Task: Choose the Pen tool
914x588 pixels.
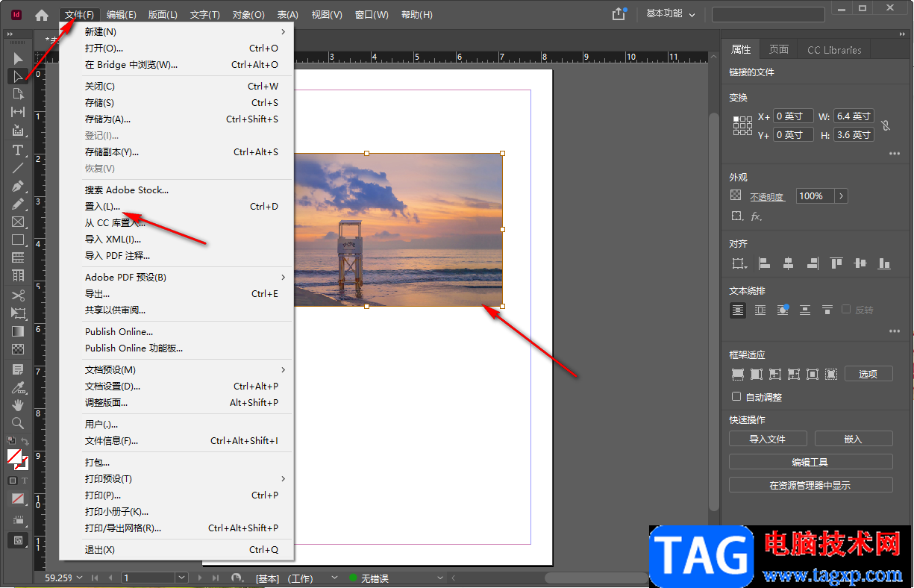Action: click(x=18, y=186)
